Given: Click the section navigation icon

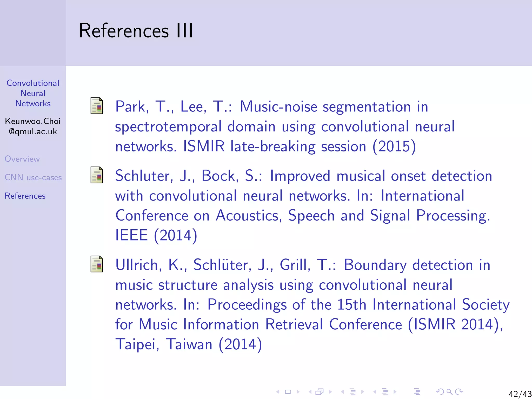Looking at the screenshot, I should pos(385,392).
